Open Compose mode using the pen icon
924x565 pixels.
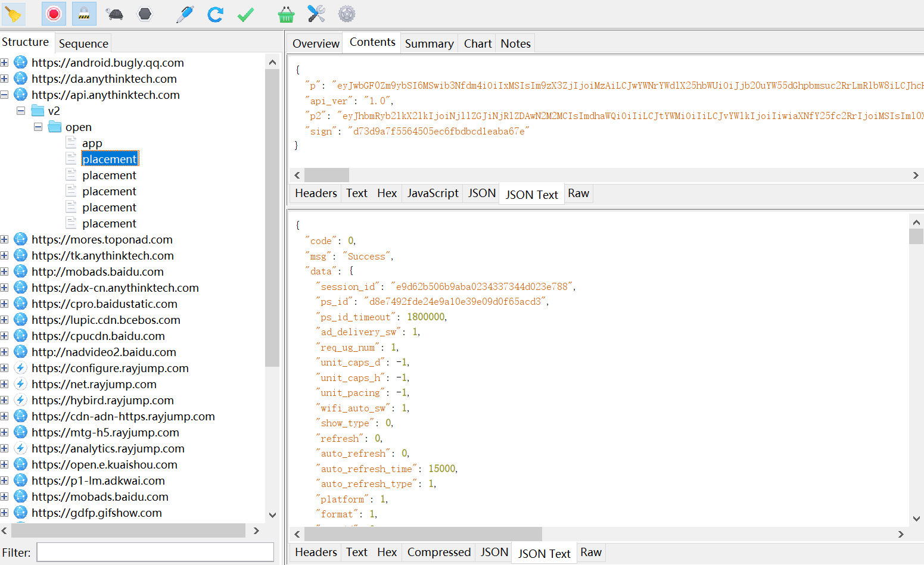pos(185,14)
